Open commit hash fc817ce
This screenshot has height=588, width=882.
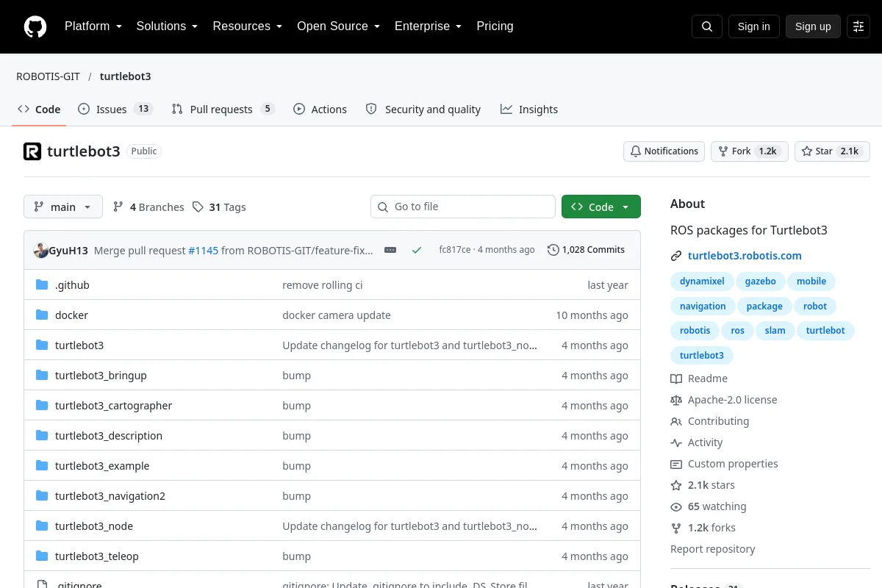point(455,250)
